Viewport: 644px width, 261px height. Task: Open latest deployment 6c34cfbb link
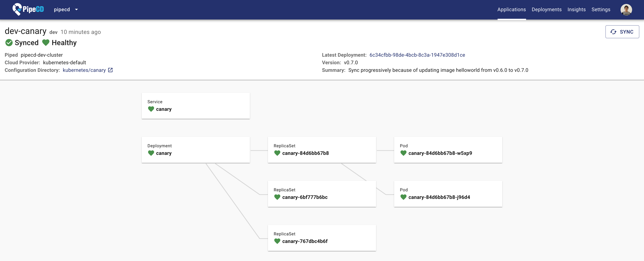click(417, 55)
